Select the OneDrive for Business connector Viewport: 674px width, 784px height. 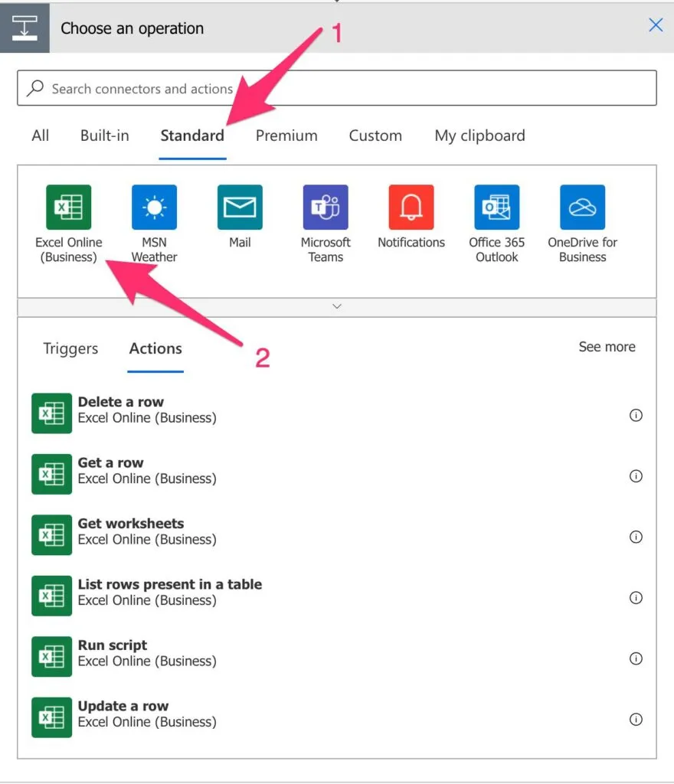[x=582, y=207]
